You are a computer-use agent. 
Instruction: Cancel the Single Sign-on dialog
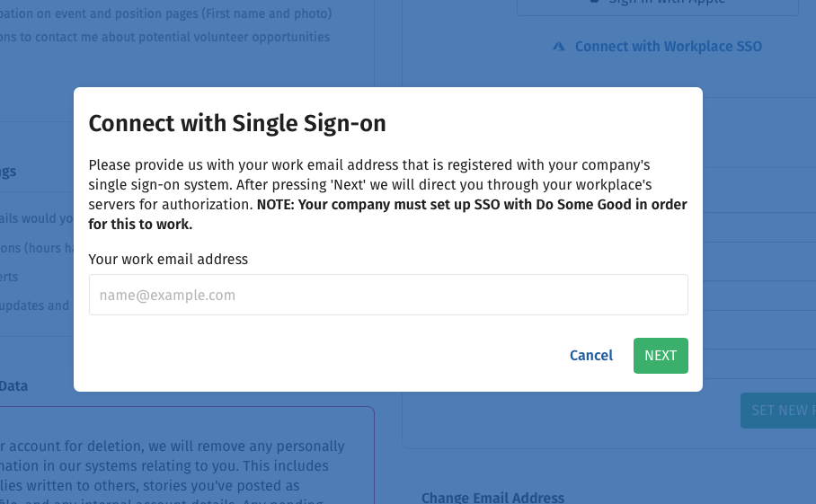coord(591,356)
